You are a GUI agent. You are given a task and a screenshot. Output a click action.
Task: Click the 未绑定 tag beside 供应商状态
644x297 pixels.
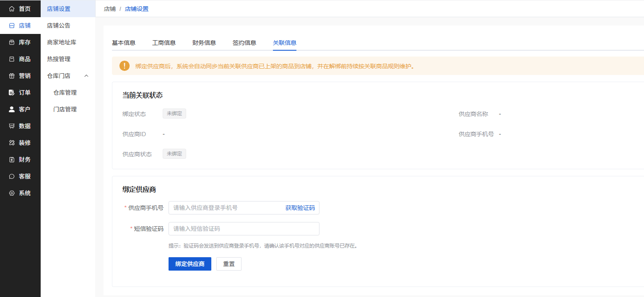174,154
